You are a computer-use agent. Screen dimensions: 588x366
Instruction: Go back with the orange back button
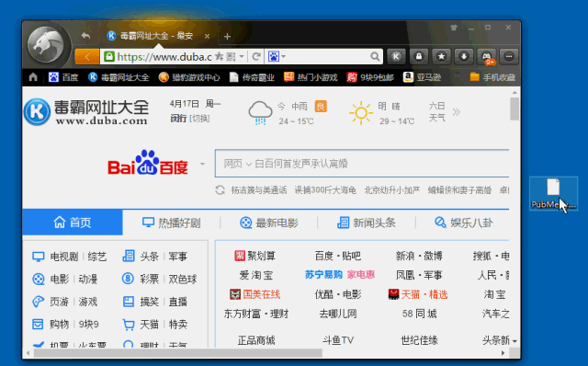pos(87,57)
